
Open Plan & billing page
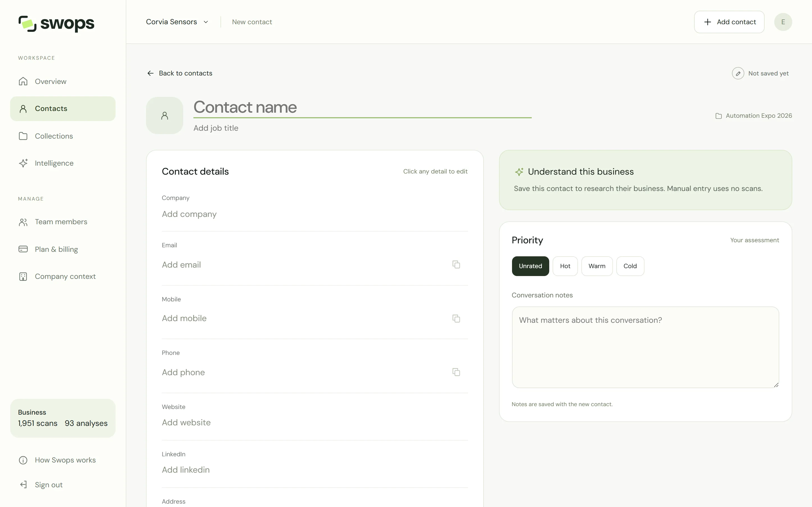(x=63, y=250)
